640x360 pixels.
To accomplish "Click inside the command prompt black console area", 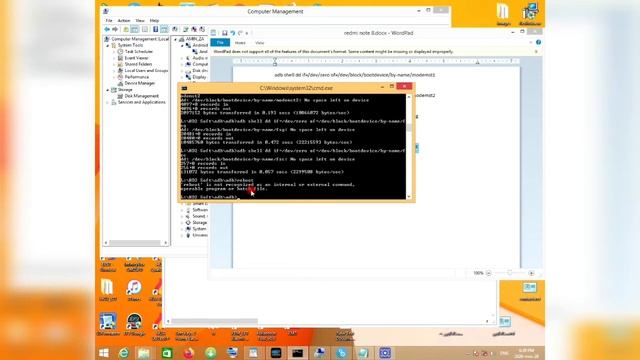I will click(x=293, y=147).
